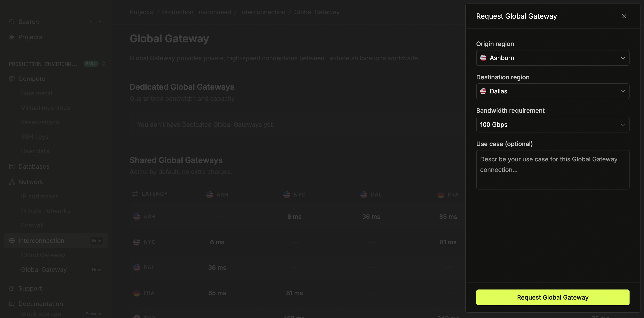Click the latency swap arrows icon in the table
644x318 pixels.
[135, 194]
